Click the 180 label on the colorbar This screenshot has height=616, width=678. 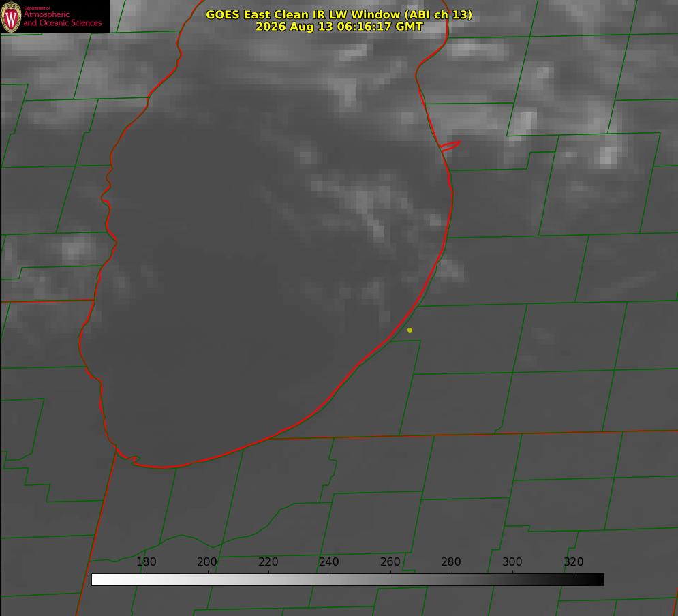coord(146,561)
